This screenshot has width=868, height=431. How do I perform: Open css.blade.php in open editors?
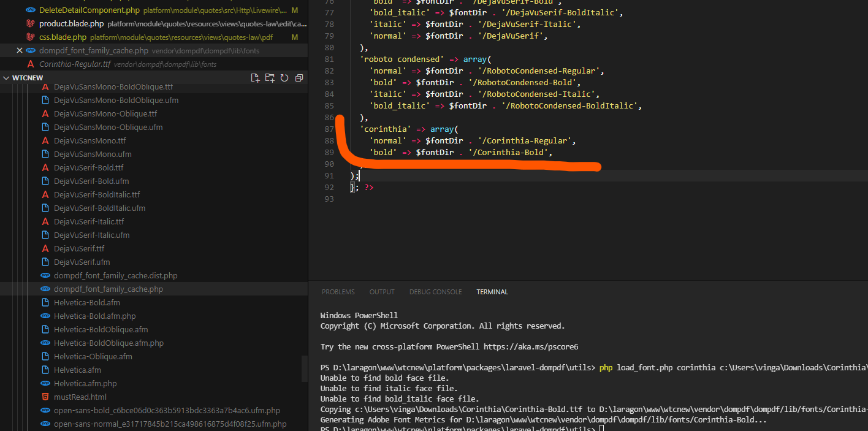(x=63, y=37)
